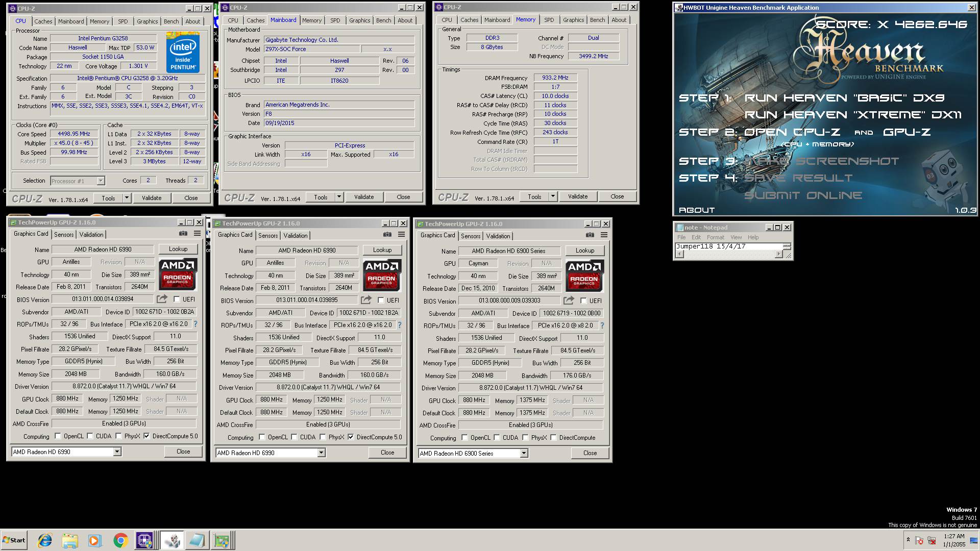
Task: Switch to Notepad taskbar icon
Action: point(197,540)
